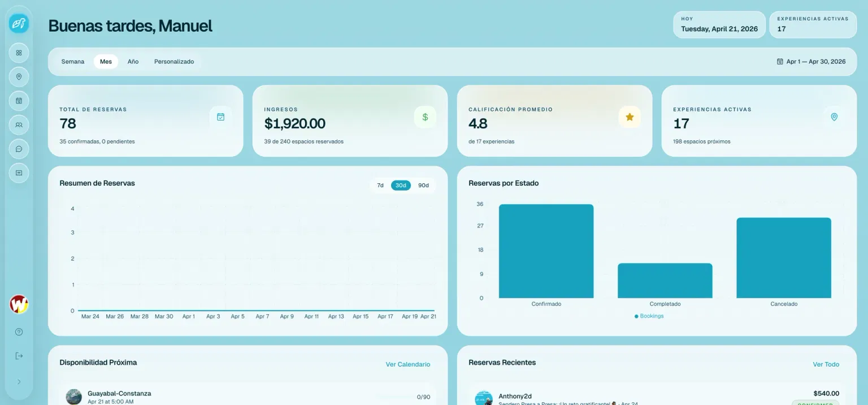Open the Anthony2d recent booking
This screenshot has width=868, height=405.
pos(657,396)
